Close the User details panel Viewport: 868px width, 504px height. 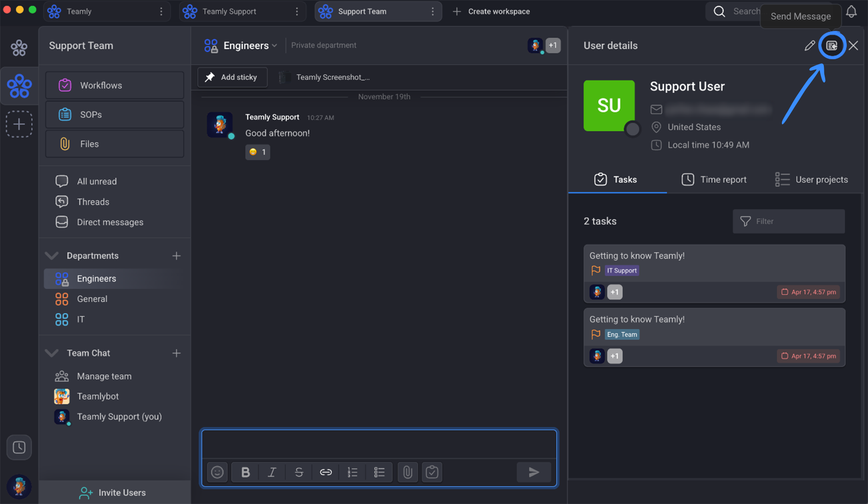click(853, 46)
